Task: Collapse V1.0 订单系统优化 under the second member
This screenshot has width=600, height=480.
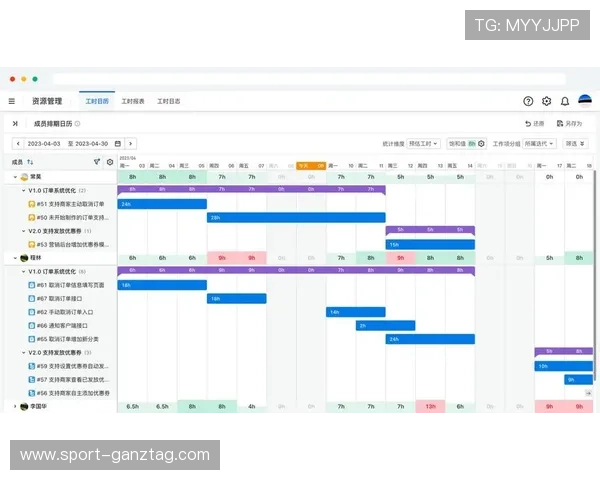Action: pos(23,271)
